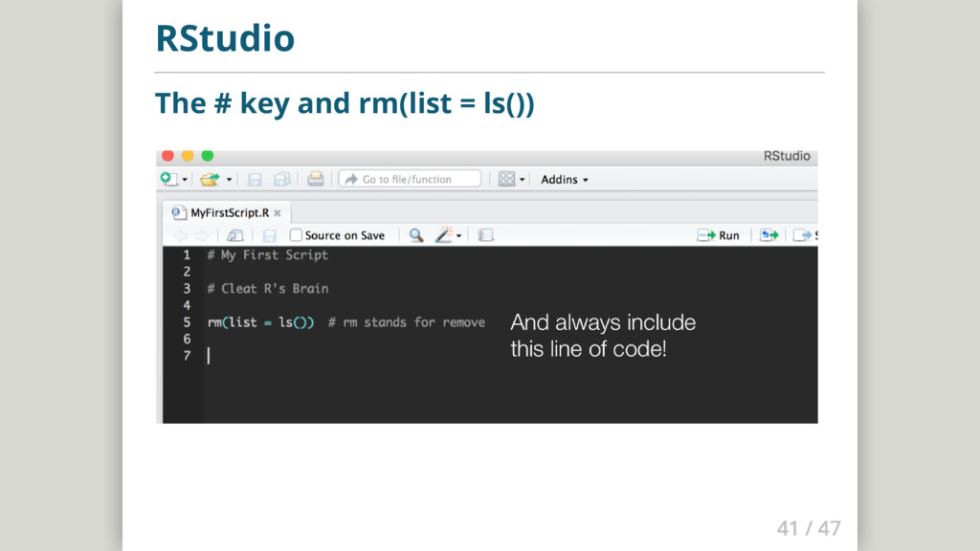Click the Find/Replace magnifier icon

click(x=415, y=235)
